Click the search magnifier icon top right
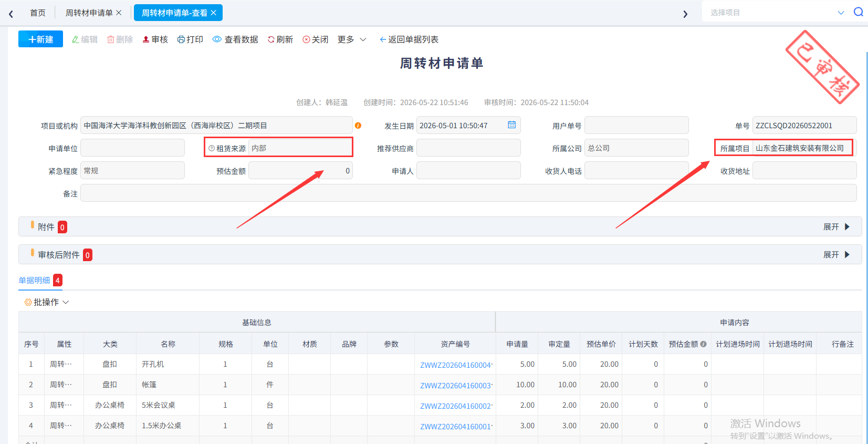Image resolution: width=868 pixels, height=444 pixels. point(859,12)
